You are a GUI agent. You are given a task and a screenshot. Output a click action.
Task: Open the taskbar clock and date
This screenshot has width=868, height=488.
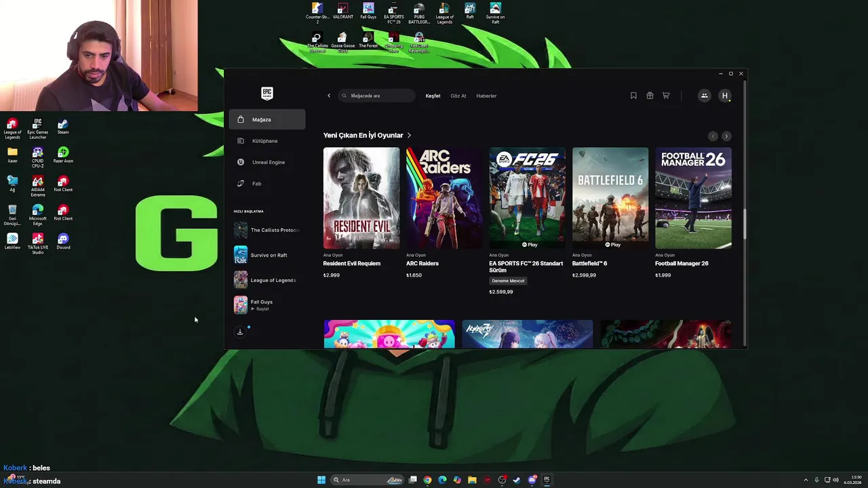click(x=853, y=480)
